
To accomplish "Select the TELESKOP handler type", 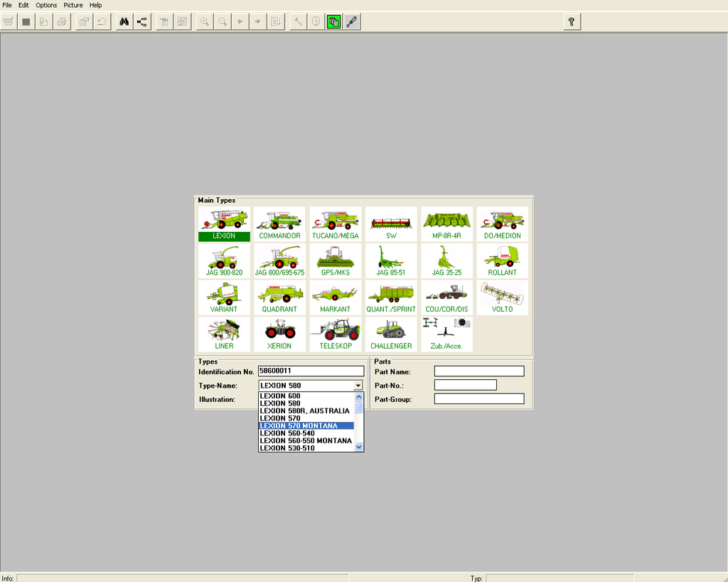I will pyautogui.click(x=336, y=334).
